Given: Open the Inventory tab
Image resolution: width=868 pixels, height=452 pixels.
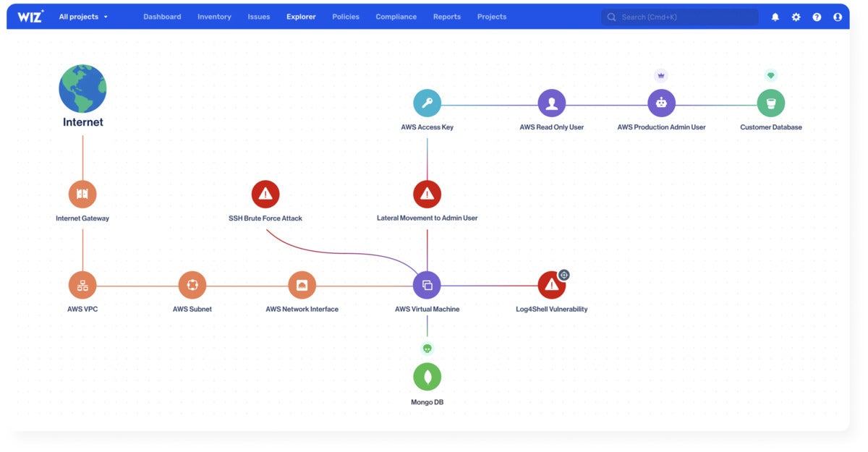Looking at the screenshot, I should coord(214,17).
